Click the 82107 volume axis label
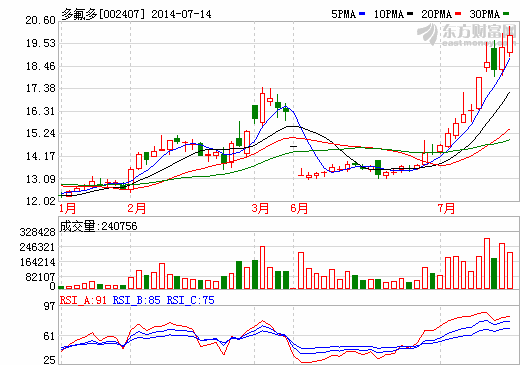The height and width of the screenshot is (365, 520). pyautogui.click(x=40, y=277)
